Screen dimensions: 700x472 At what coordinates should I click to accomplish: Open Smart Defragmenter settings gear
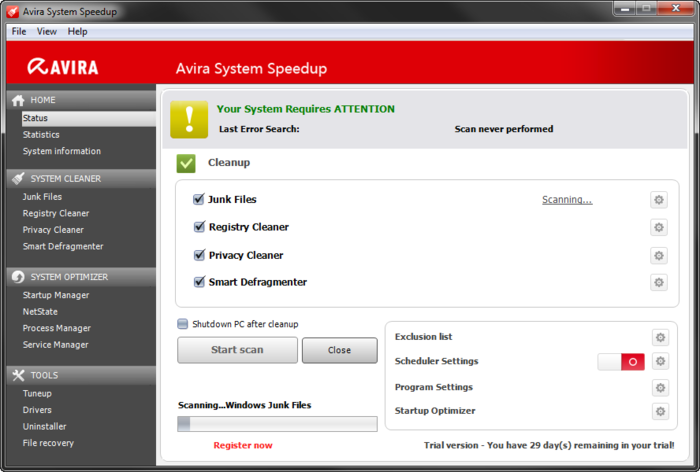[658, 282]
